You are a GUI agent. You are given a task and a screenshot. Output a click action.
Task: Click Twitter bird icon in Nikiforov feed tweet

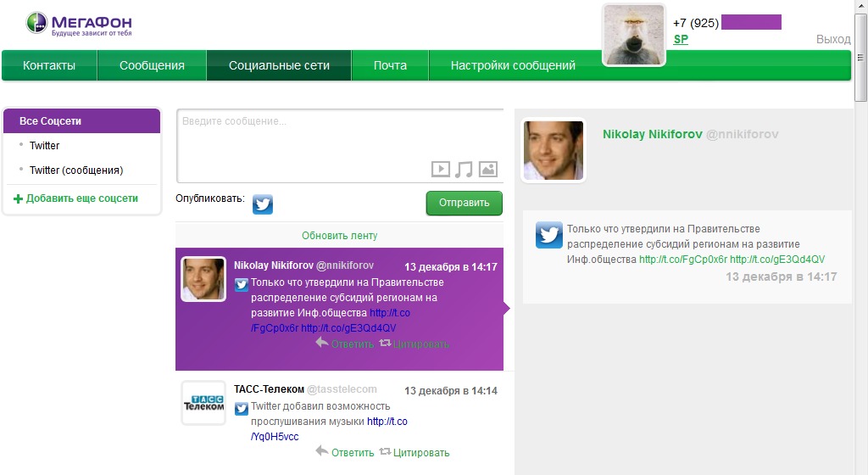point(242,285)
